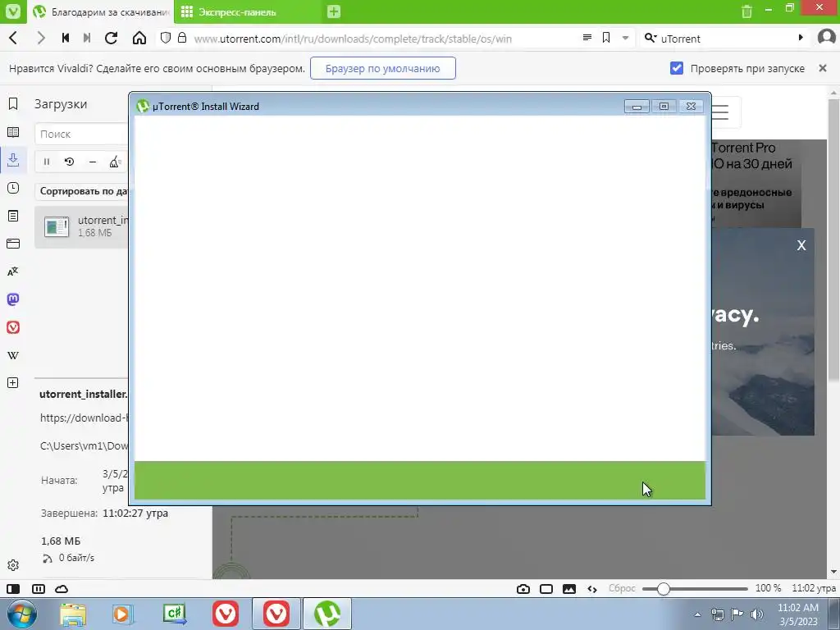Show hidden system tray icons
The width and height of the screenshot is (840, 630).
(697, 614)
